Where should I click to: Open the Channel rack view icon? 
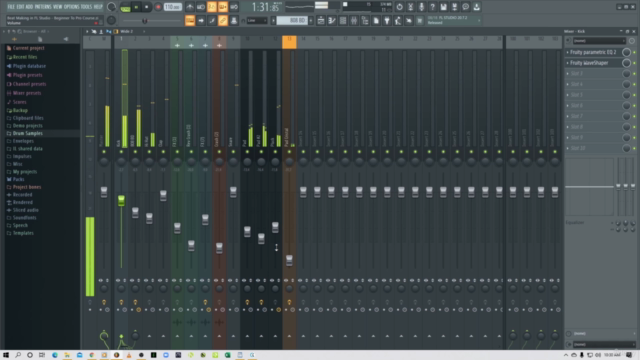point(343,20)
